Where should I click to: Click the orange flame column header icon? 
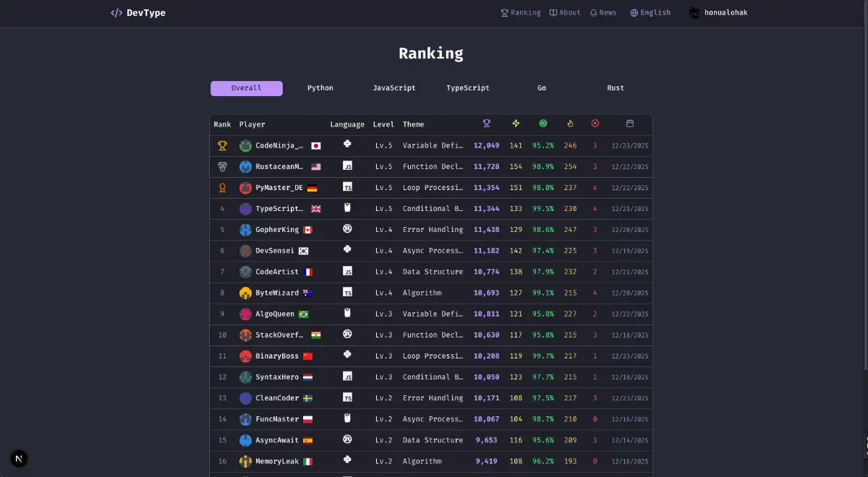coord(570,124)
